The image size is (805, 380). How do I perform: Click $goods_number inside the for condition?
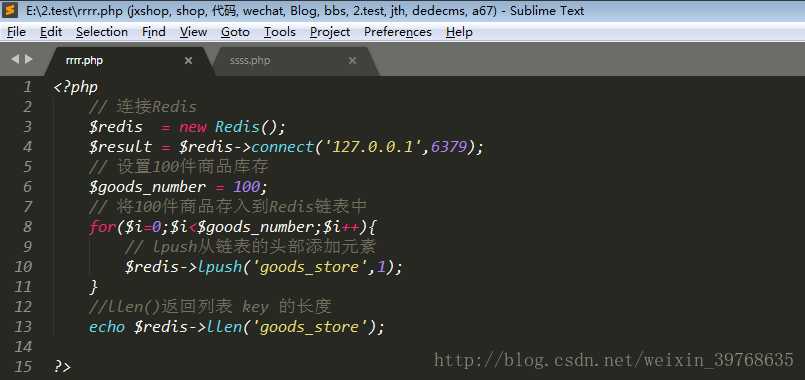[256, 227]
